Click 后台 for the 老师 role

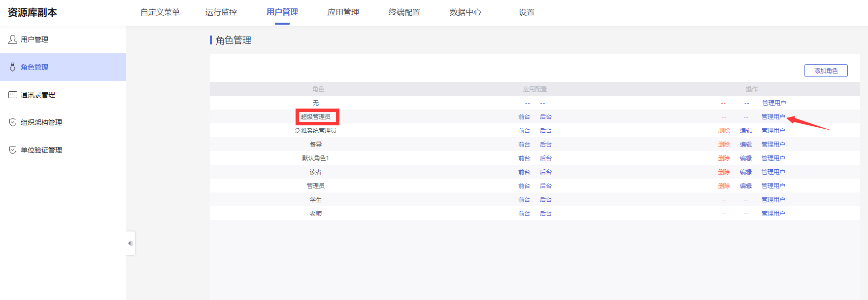[546, 214]
